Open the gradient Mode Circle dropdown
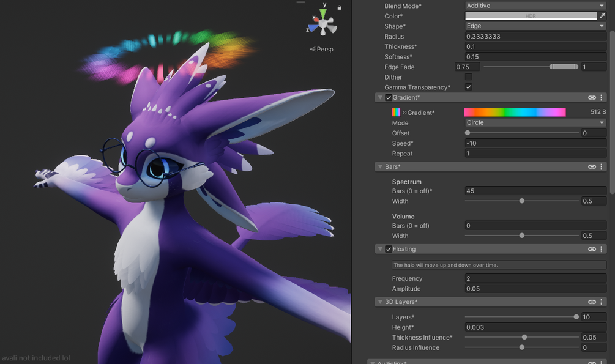 pyautogui.click(x=535, y=122)
